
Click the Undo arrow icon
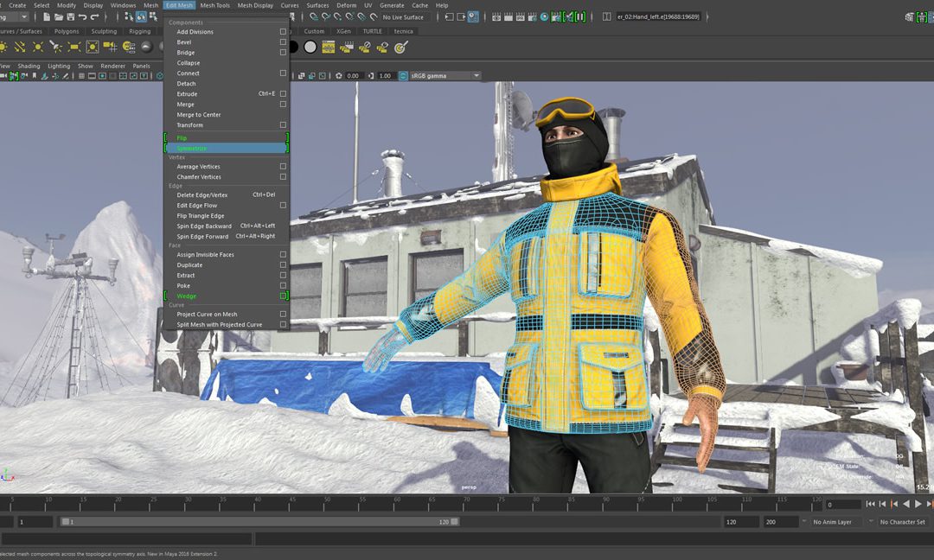point(83,17)
